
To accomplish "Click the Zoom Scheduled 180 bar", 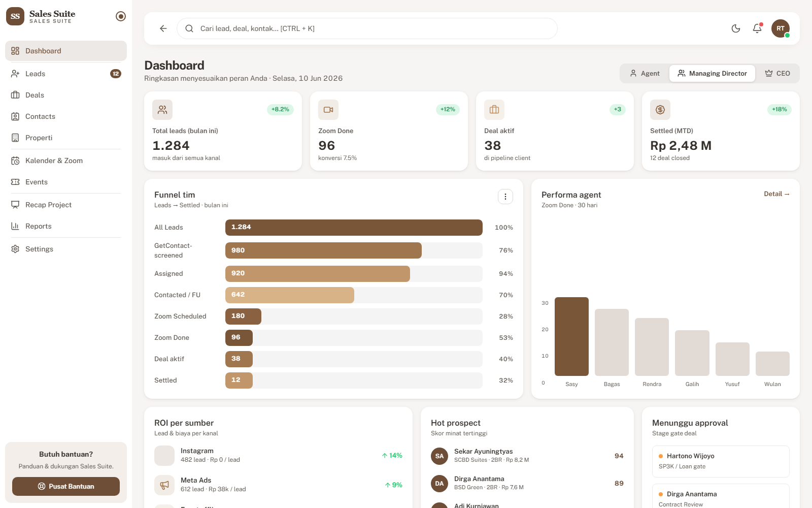I will (x=243, y=316).
